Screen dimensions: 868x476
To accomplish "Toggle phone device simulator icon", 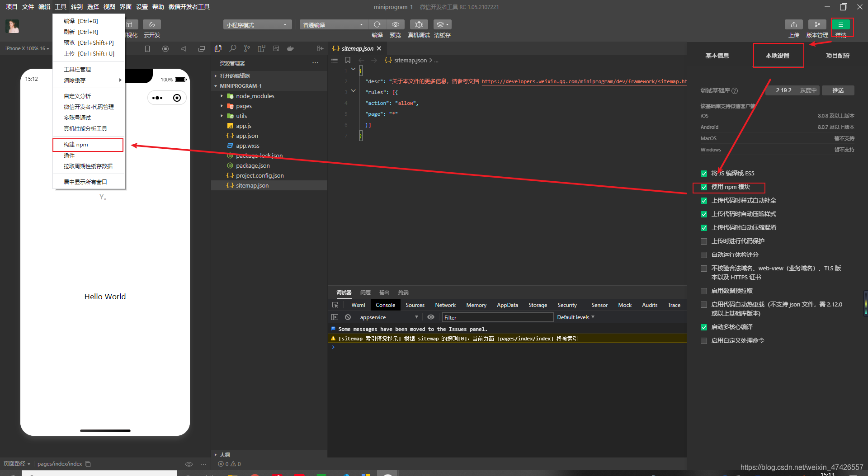I will click(x=147, y=49).
